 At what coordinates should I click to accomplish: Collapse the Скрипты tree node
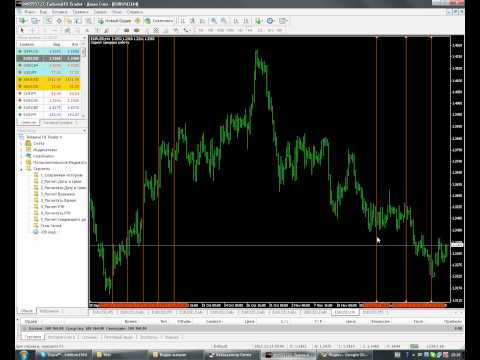(22, 169)
